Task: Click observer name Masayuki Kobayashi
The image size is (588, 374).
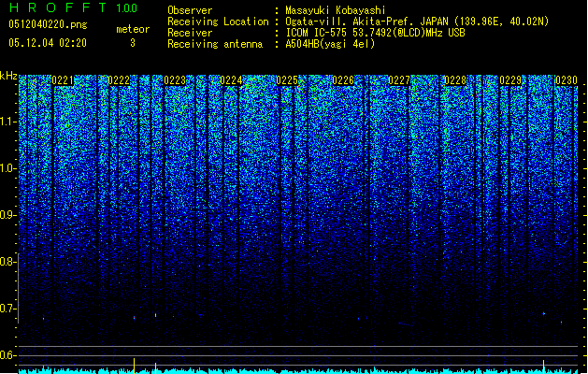Action: (336, 10)
